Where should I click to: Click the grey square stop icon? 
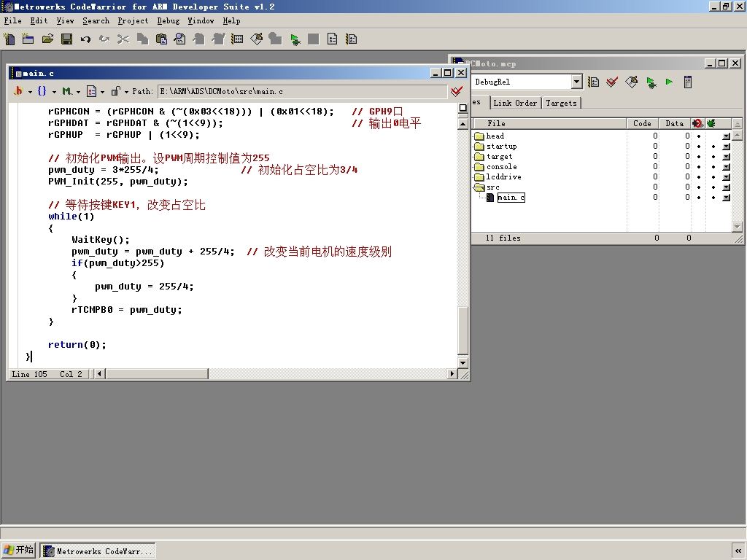point(314,39)
